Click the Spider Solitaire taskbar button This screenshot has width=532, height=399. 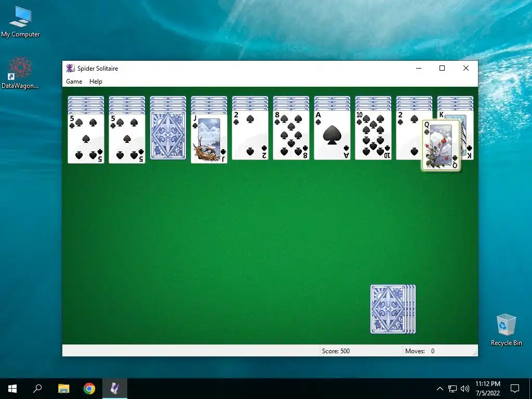[115, 389]
